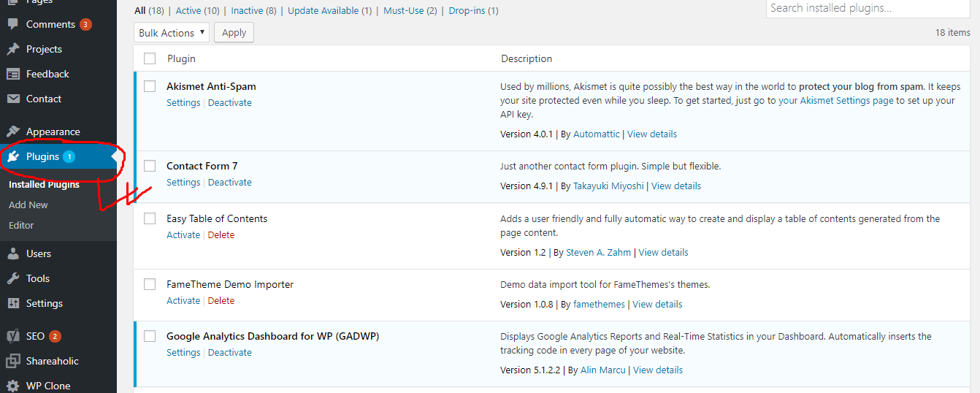980x393 pixels.
Task: Delete the FameTheme Demo Importer plugin
Action: point(221,301)
